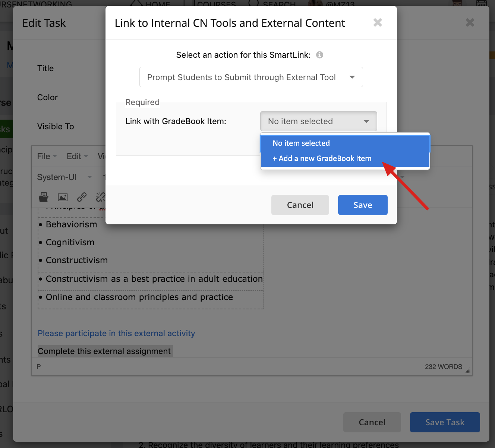This screenshot has height=448, width=495.
Task: Click the insert image icon
Action: 63,197
